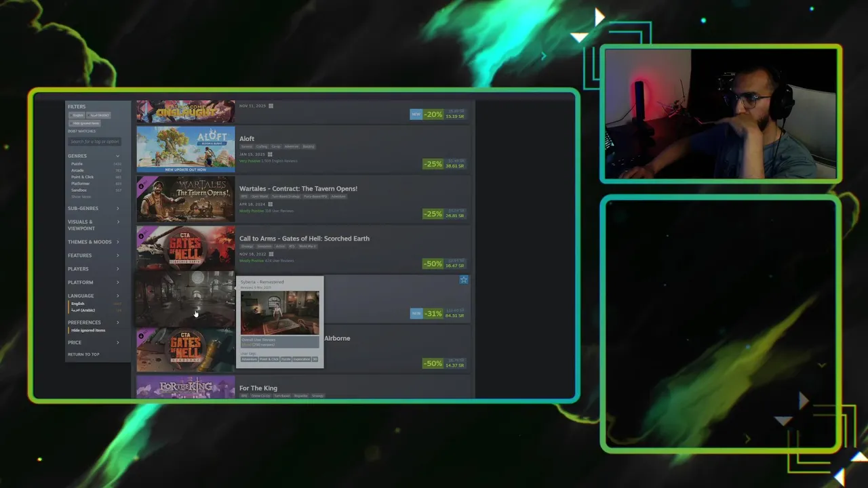Click the Windows platform icon in Aloft row
The height and width of the screenshot is (488, 868).
(x=270, y=155)
